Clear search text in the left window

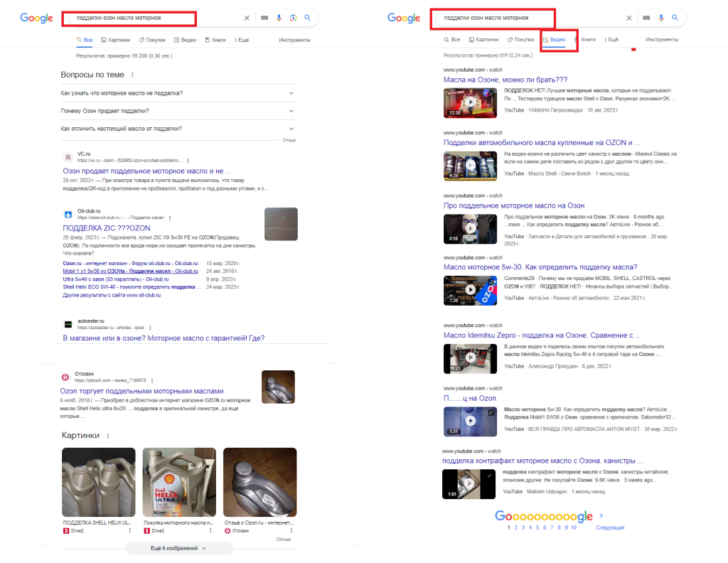pyautogui.click(x=247, y=18)
